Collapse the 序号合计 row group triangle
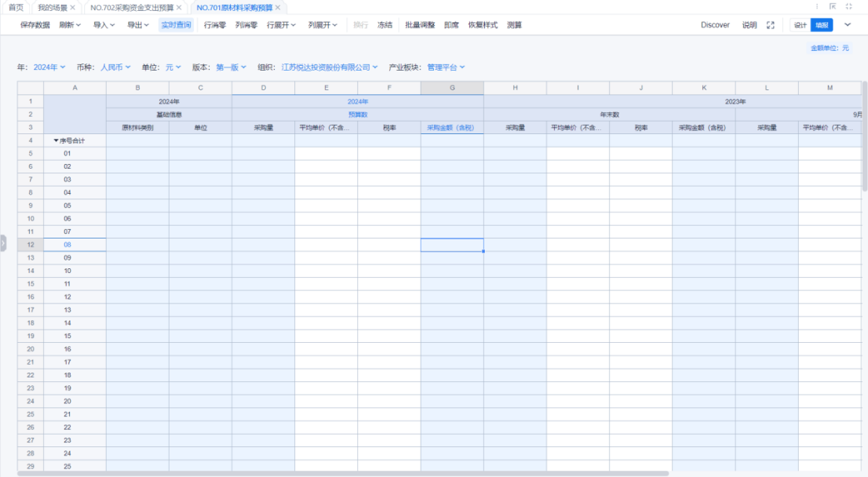The height and width of the screenshot is (477, 868). click(x=56, y=140)
